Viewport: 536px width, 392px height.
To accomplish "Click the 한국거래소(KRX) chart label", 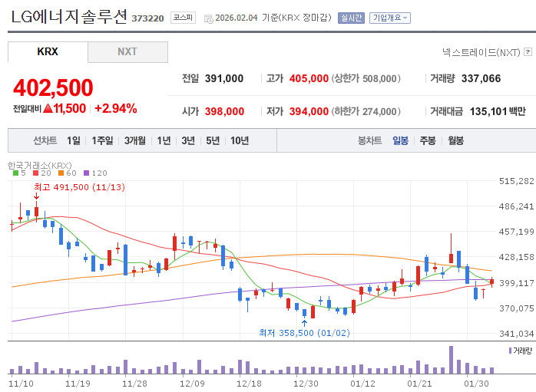I will click(40, 166).
